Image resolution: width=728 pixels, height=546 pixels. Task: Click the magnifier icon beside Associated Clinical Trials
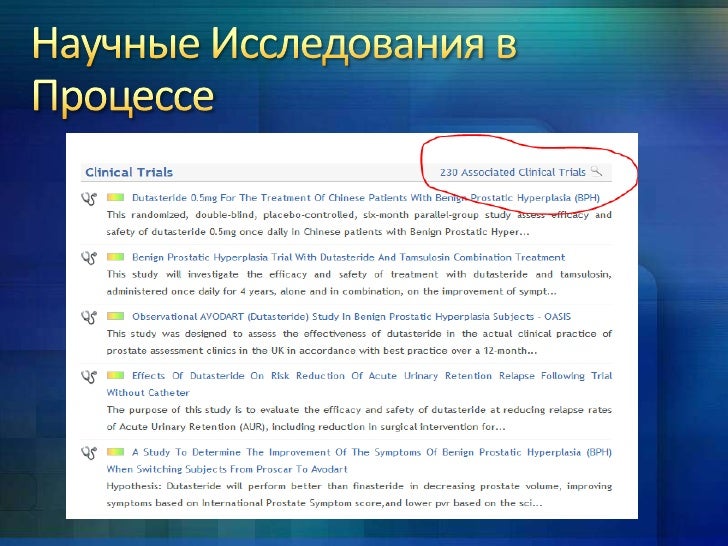click(x=597, y=171)
